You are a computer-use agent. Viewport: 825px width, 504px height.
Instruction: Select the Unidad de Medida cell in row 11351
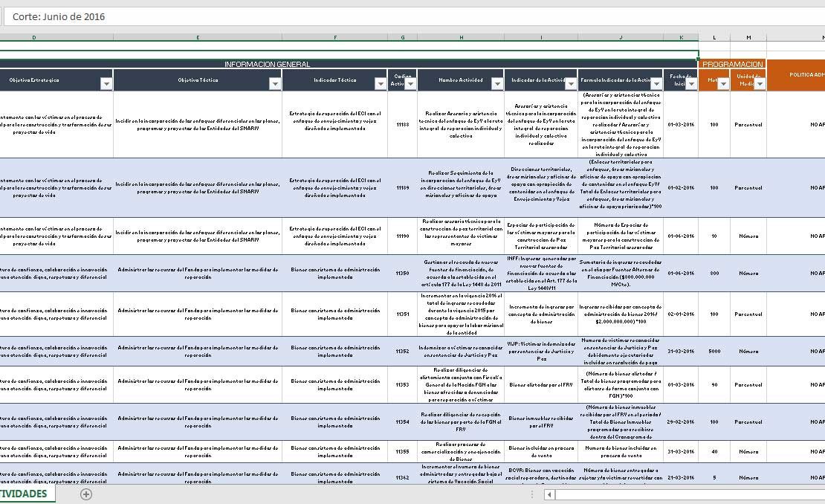(x=748, y=314)
